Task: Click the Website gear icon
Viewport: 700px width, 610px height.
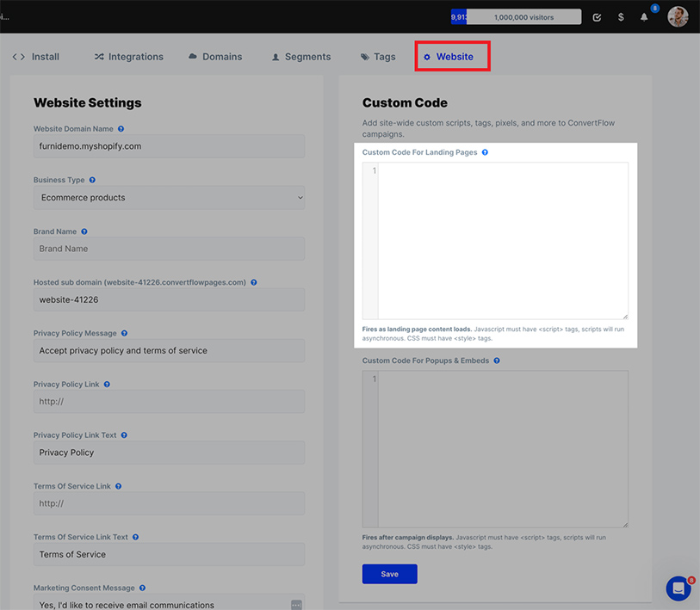Action: point(427,57)
